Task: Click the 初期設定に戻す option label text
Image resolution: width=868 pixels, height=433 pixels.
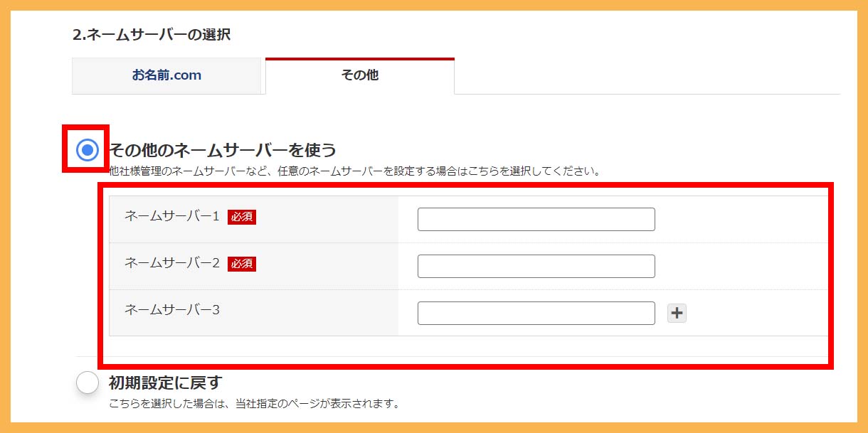Action: coord(166,383)
